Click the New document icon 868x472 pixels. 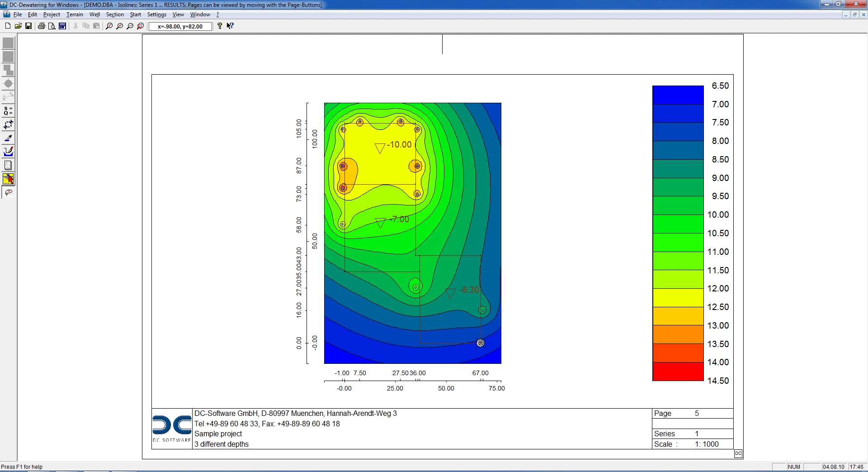point(8,26)
